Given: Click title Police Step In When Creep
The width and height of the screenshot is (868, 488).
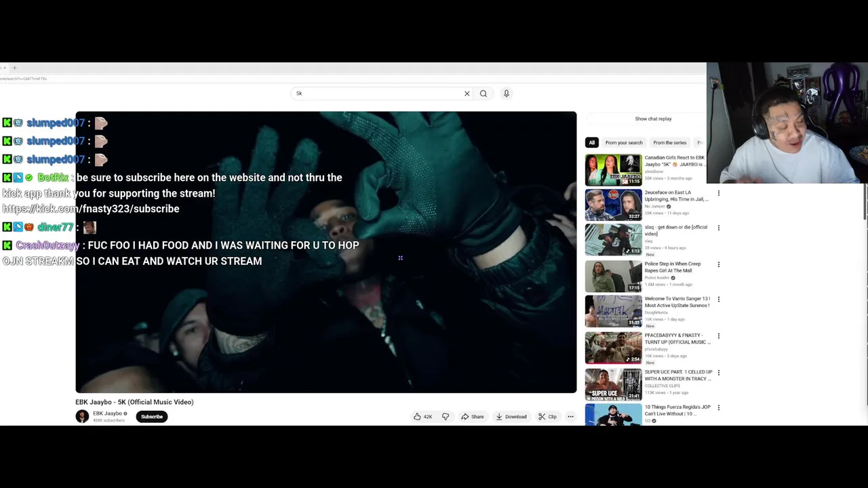Looking at the screenshot, I should (673, 267).
